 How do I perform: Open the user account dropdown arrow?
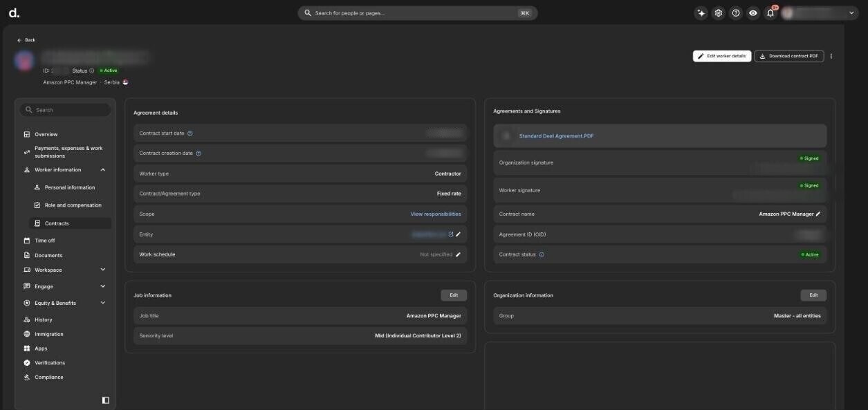[x=851, y=12]
